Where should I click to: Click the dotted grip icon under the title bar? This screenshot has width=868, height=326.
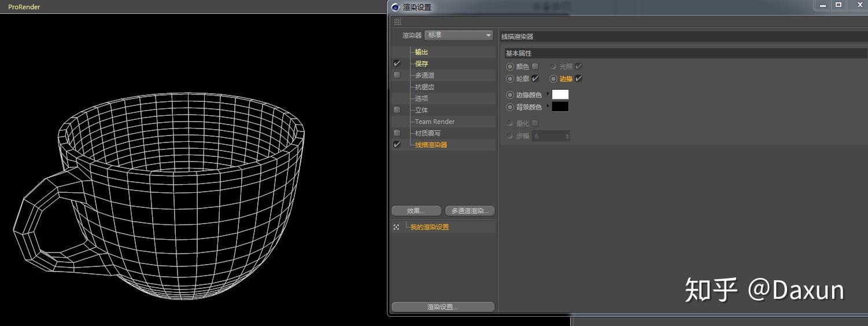397,21
